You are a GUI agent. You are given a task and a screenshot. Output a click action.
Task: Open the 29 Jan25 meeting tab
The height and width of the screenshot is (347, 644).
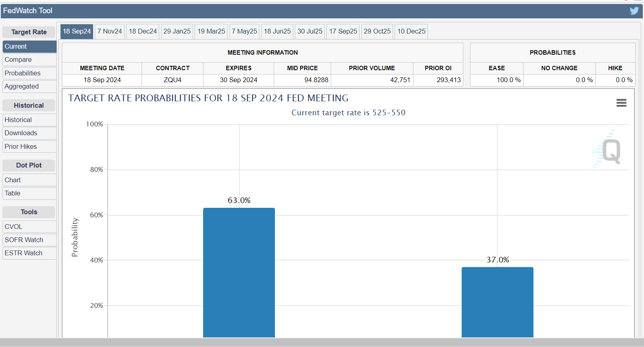[x=177, y=32]
